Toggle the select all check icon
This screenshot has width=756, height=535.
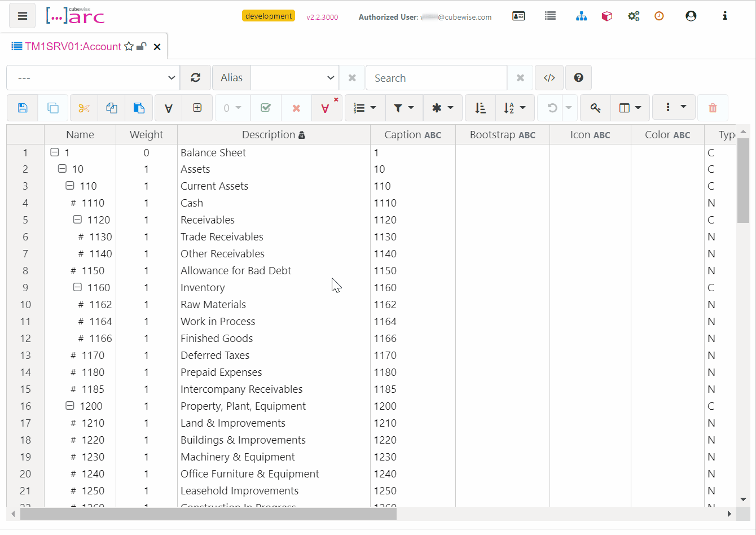(266, 108)
